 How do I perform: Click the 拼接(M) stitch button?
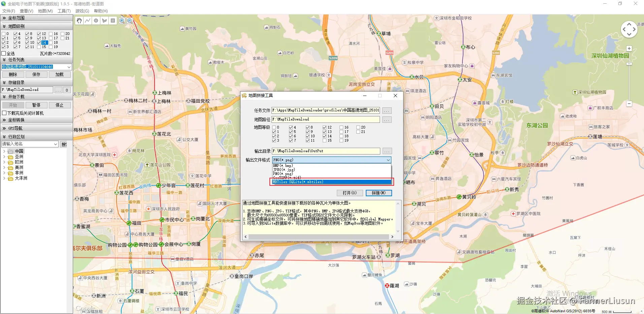tap(379, 193)
